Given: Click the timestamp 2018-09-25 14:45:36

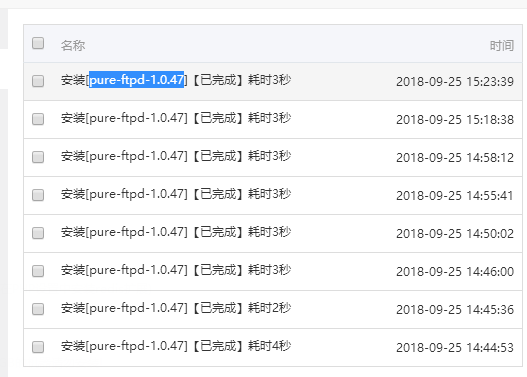Looking at the screenshot, I should click(455, 309).
